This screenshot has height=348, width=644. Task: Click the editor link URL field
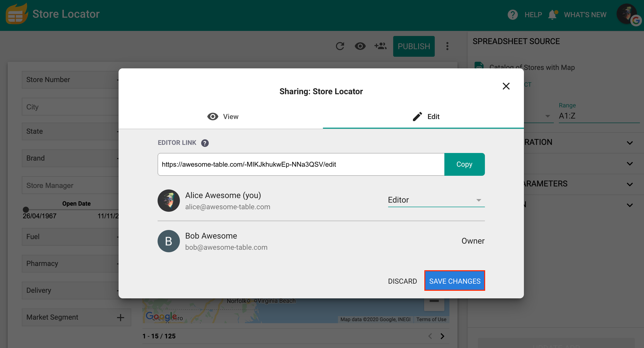(x=301, y=164)
